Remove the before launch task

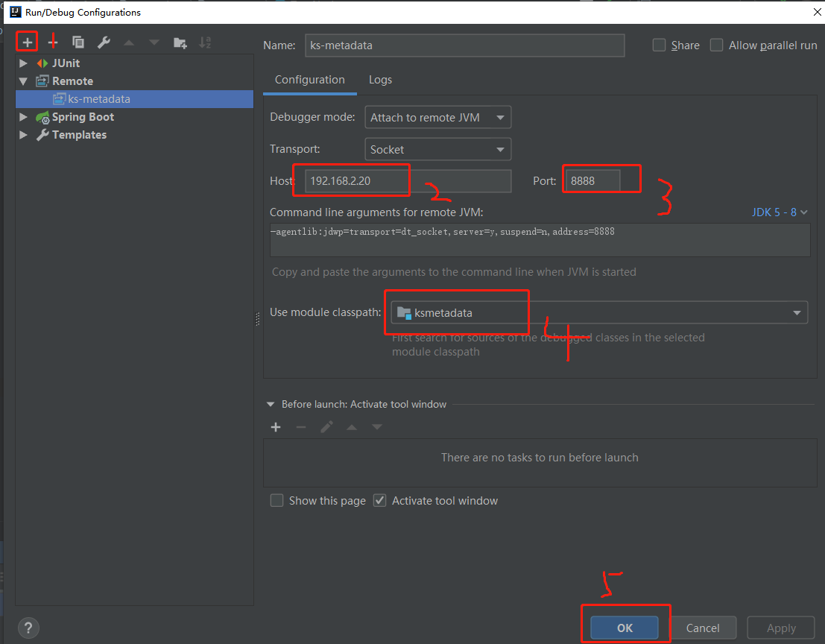(x=301, y=427)
